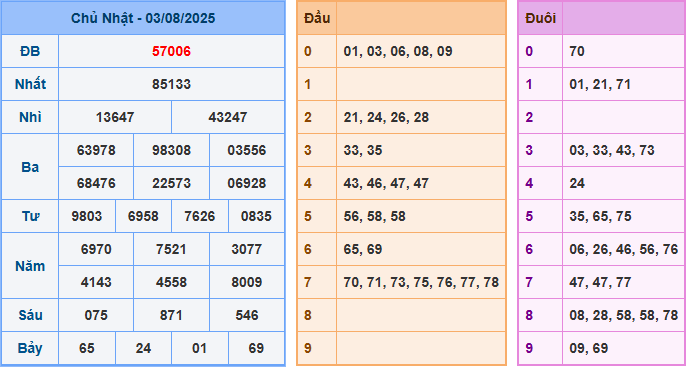The image size is (687, 367).
Task: Click the Đầu column header
Action: 317,18
